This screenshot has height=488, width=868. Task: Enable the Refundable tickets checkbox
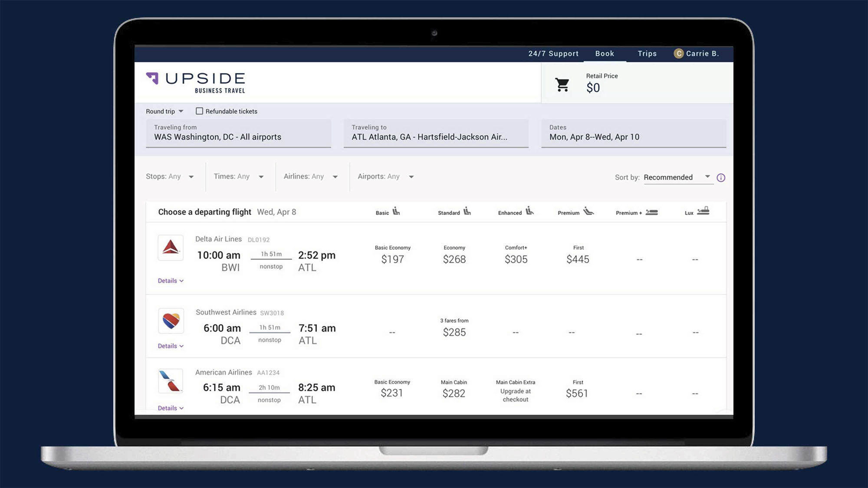[x=199, y=111]
